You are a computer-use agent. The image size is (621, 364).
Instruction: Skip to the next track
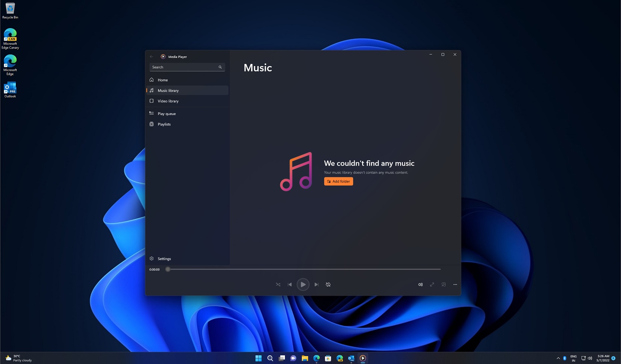pyautogui.click(x=316, y=284)
